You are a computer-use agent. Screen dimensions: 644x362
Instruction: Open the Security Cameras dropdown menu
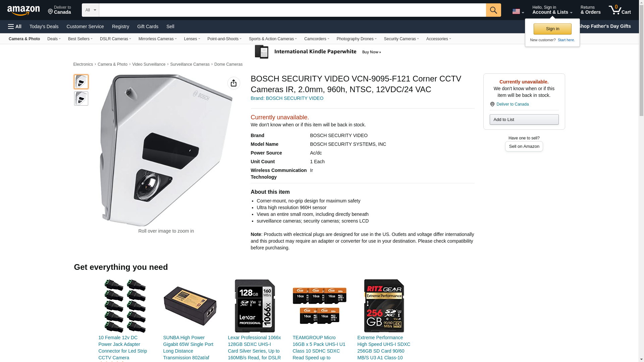click(401, 39)
